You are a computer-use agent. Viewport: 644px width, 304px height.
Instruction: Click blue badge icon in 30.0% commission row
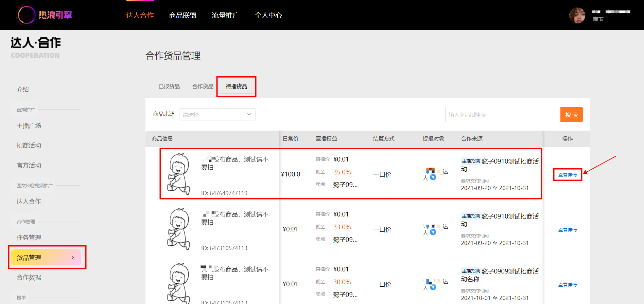click(433, 287)
